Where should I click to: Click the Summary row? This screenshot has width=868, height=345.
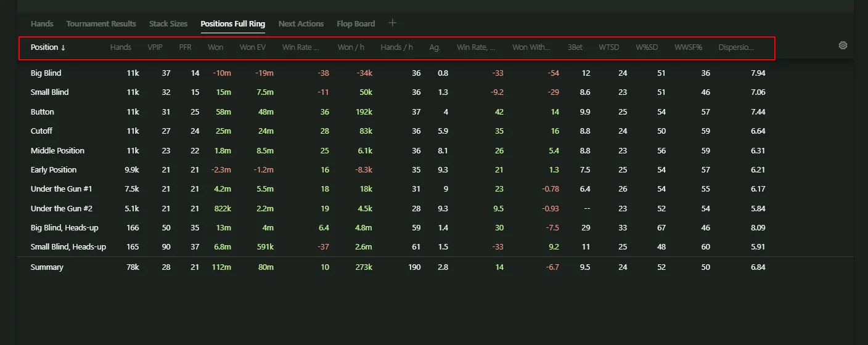(47, 267)
